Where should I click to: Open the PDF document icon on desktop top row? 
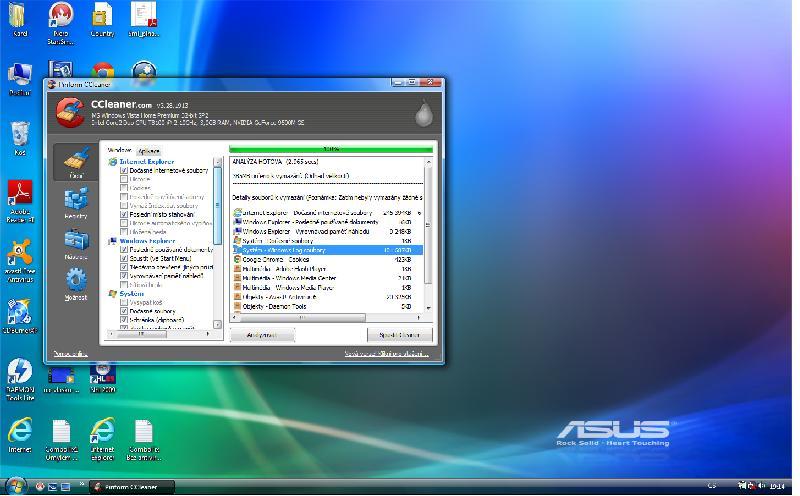pyautogui.click(x=144, y=20)
